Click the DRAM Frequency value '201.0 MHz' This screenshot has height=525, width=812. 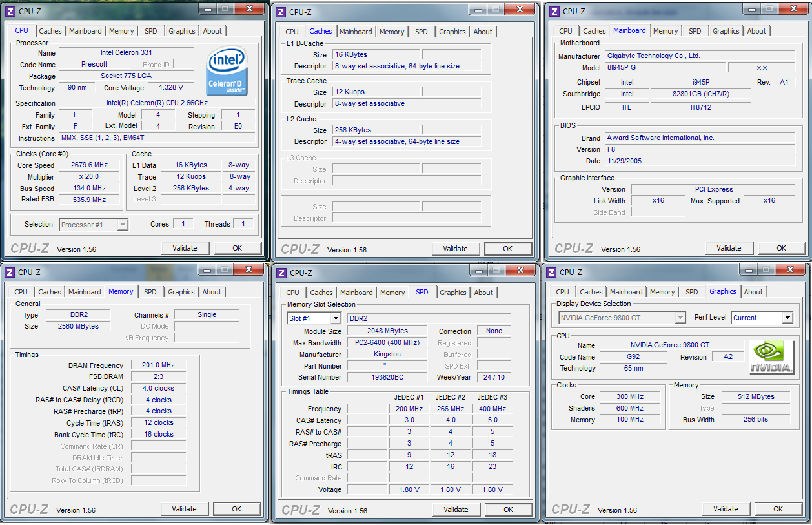point(158,365)
